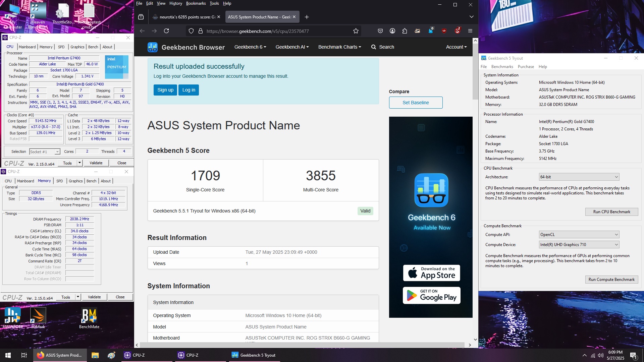Open Firefox Pocket save icon
This screenshot has height=362, width=644.
coord(380,31)
